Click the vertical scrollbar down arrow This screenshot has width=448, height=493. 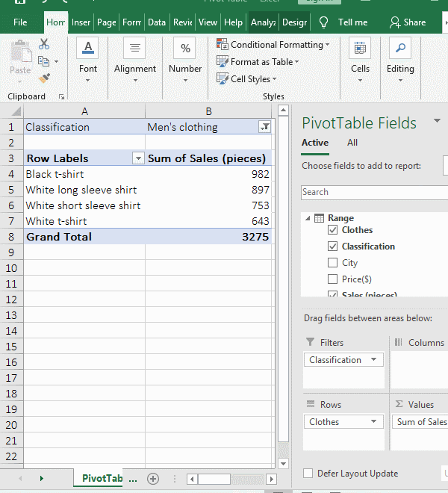click(x=283, y=463)
